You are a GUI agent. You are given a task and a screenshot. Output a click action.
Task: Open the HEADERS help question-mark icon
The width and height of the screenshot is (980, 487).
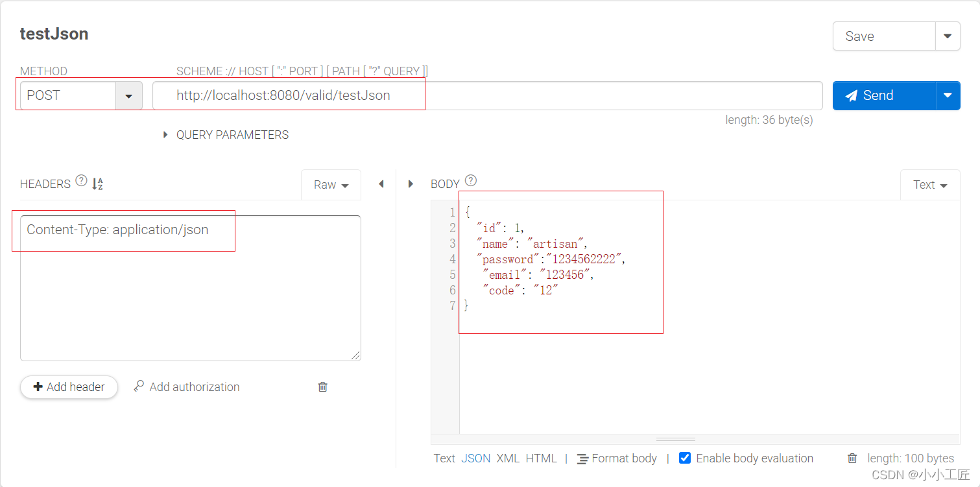(80, 180)
